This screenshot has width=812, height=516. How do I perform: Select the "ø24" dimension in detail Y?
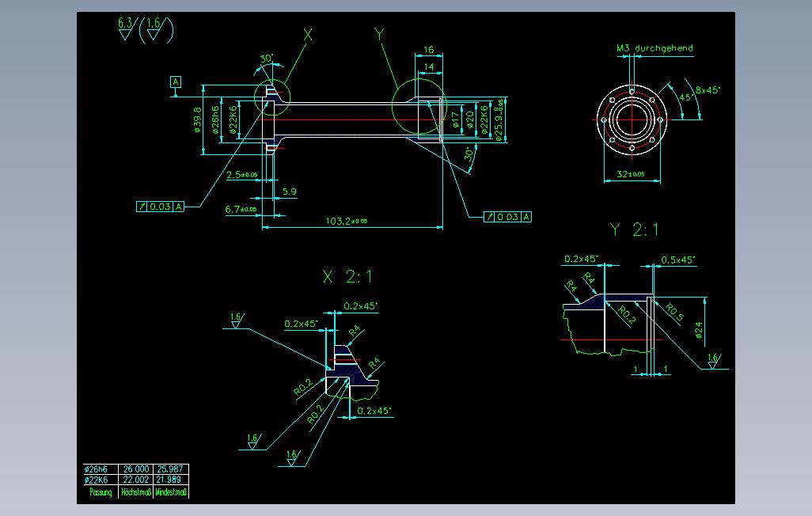click(699, 331)
